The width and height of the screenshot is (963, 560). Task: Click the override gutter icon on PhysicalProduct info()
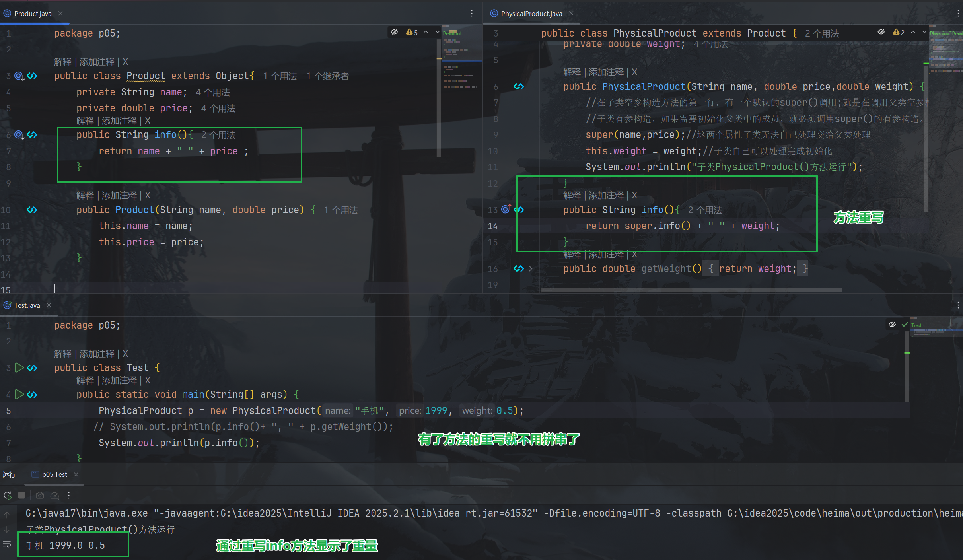(x=506, y=209)
